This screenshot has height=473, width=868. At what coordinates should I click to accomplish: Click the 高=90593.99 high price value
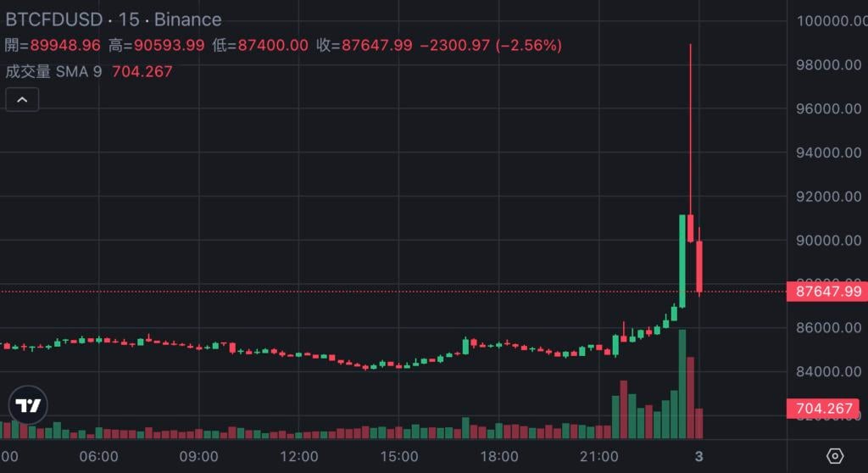[x=156, y=45]
